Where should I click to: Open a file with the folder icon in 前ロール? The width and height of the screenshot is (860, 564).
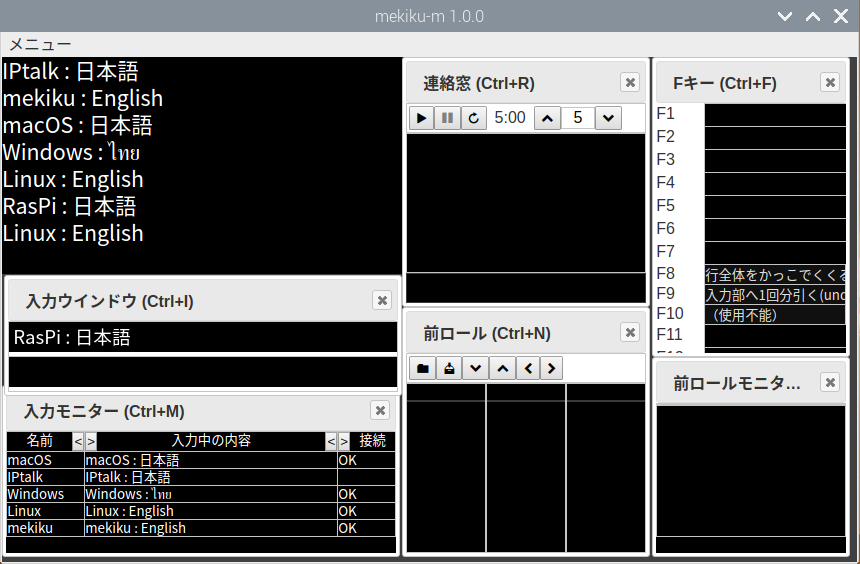pyautogui.click(x=422, y=368)
